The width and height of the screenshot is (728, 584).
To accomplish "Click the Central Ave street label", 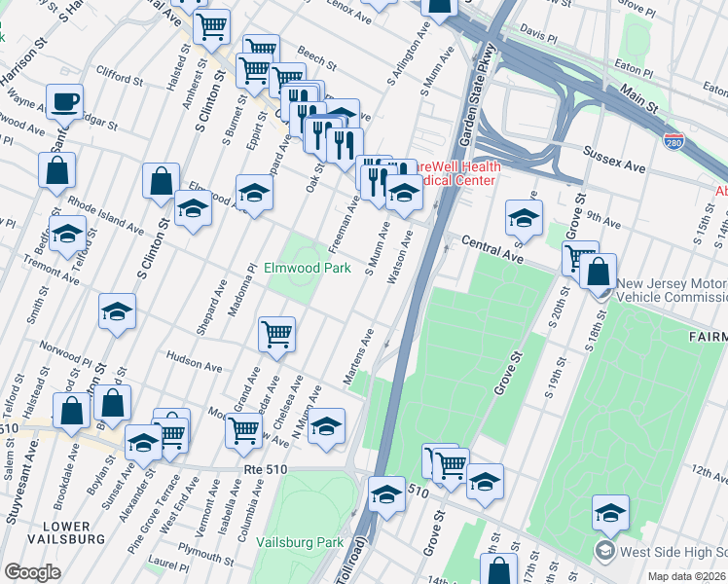I will coord(492,249).
